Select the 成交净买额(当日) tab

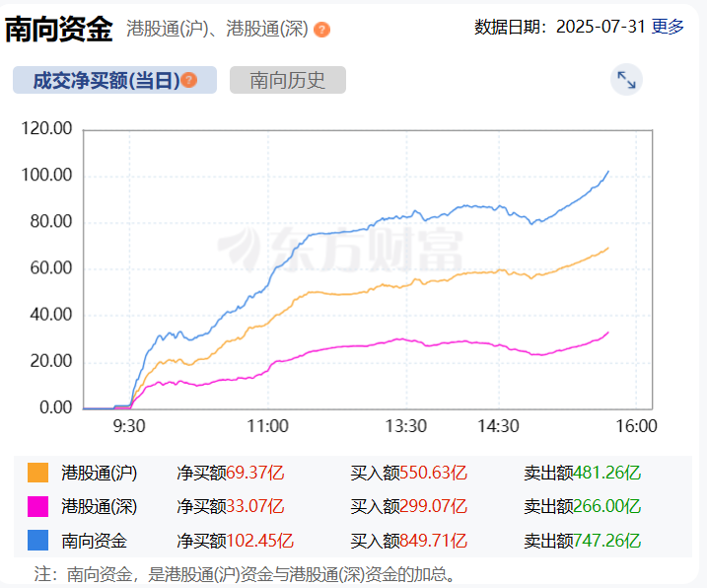114,80
